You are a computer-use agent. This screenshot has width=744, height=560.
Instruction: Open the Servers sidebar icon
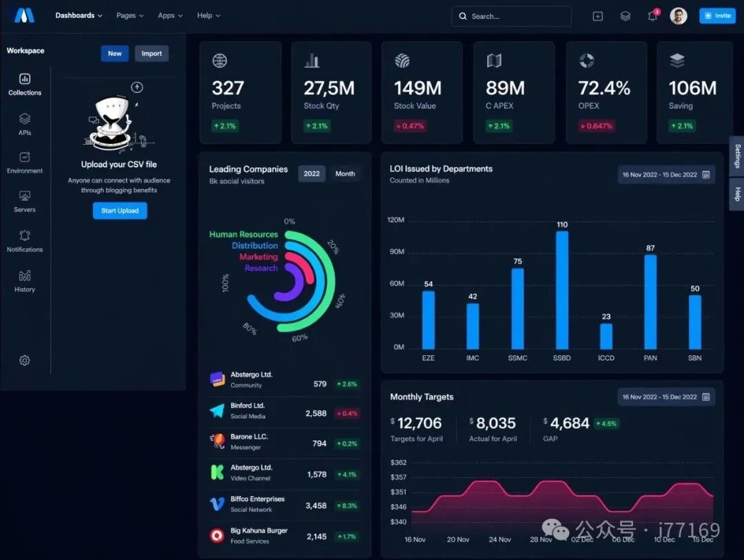tap(25, 201)
